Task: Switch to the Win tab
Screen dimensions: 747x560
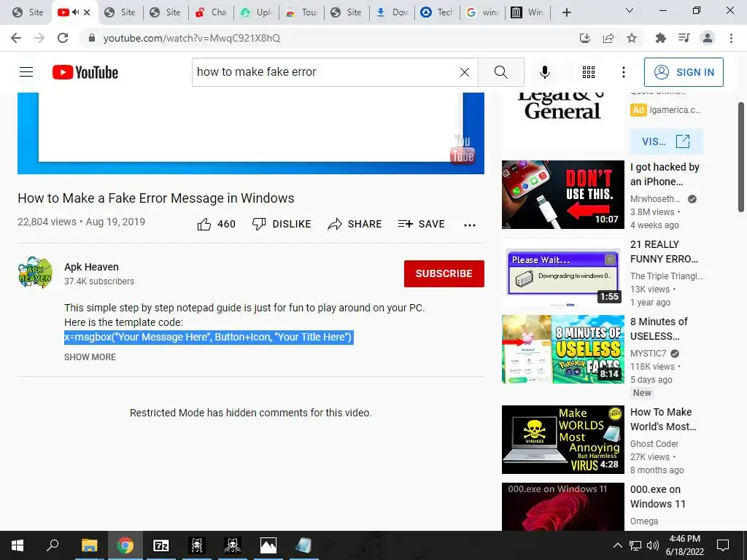Action: point(528,12)
